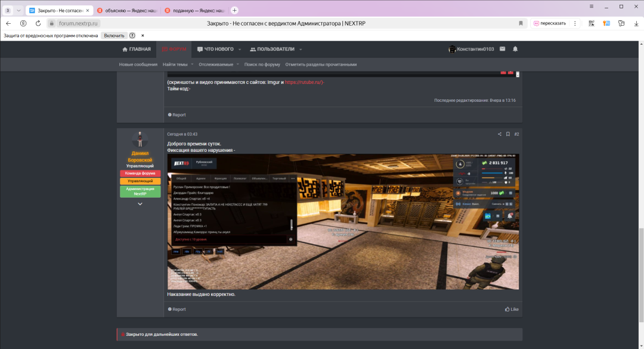Image resolution: width=644 pixels, height=349 pixels.
Task: Open a new browser tab
Action: pyautogui.click(x=234, y=10)
